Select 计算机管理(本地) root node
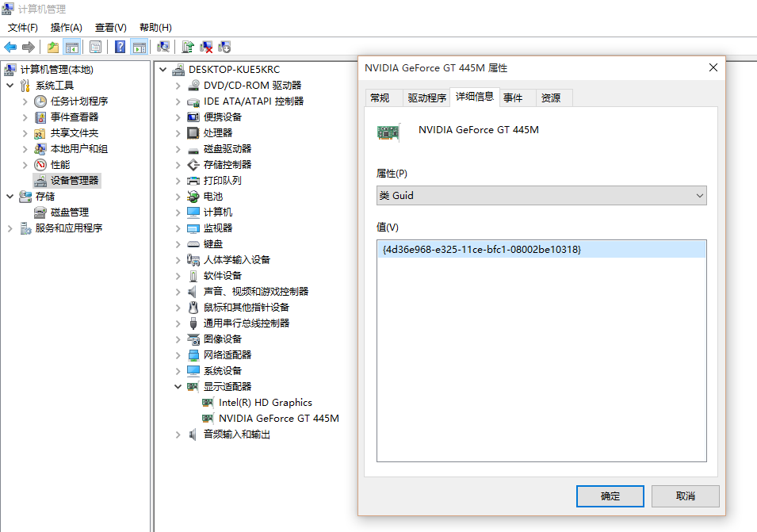This screenshot has height=532, width=757. [x=56, y=70]
